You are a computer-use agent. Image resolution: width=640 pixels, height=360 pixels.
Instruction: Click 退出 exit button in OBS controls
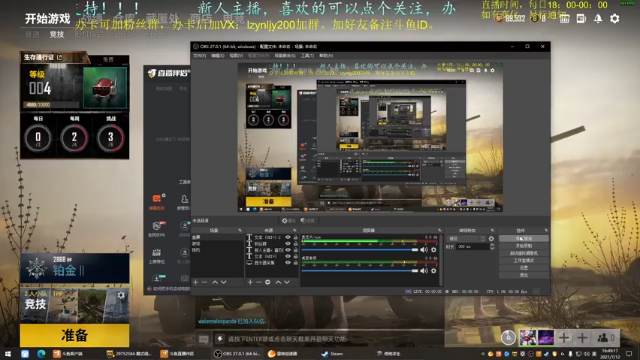pos(524,275)
